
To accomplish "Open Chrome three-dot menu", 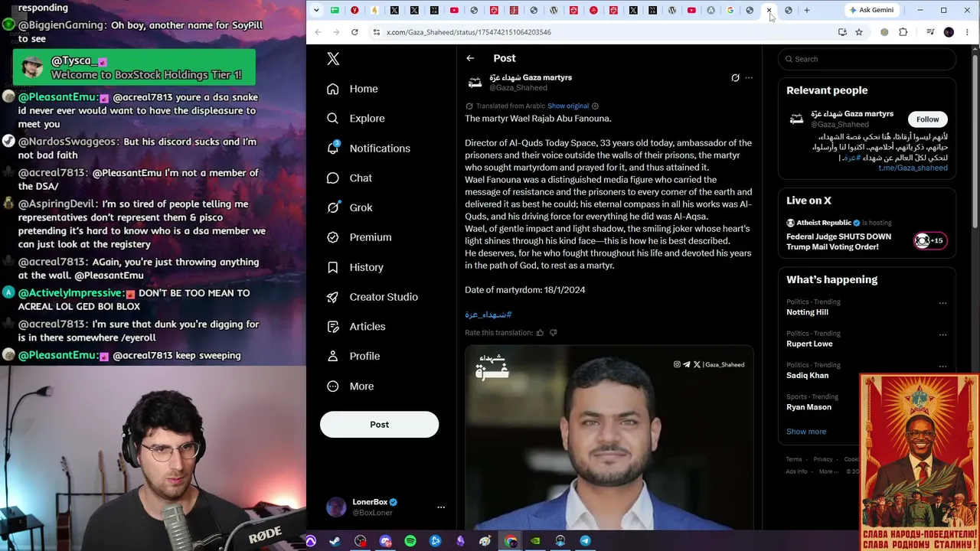I will tap(968, 32).
